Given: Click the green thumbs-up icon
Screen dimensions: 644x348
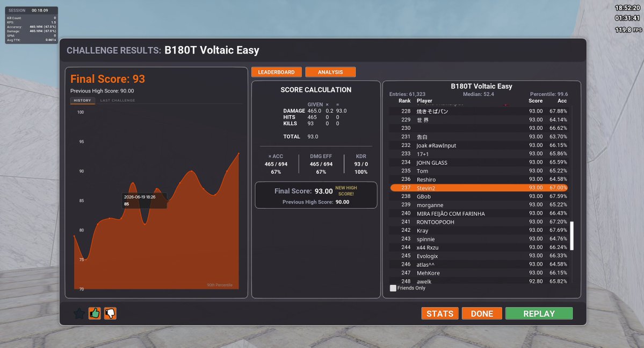Looking at the screenshot, I should [x=95, y=314].
